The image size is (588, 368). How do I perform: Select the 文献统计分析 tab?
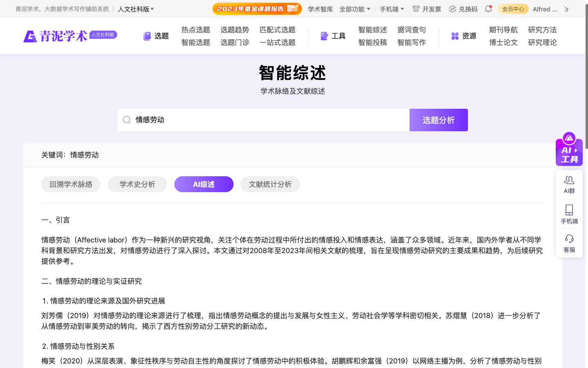pyautogui.click(x=270, y=184)
